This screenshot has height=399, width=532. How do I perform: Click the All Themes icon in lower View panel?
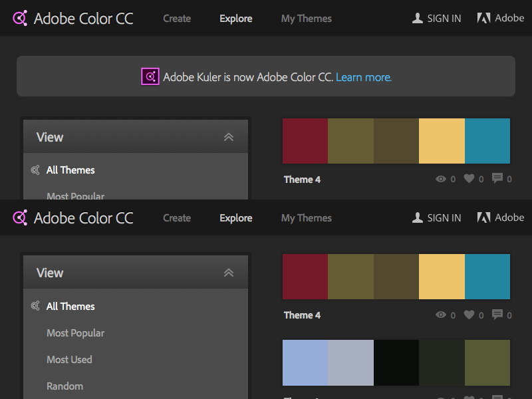pos(35,306)
